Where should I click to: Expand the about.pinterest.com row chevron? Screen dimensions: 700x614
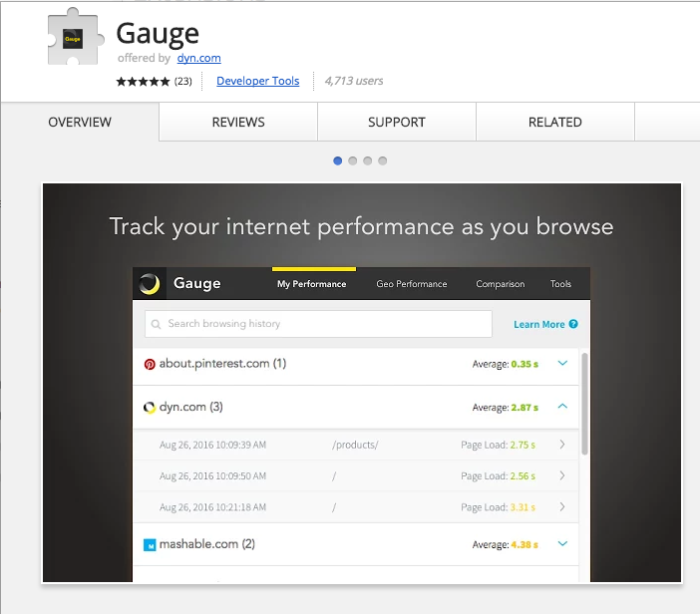[563, 363]
